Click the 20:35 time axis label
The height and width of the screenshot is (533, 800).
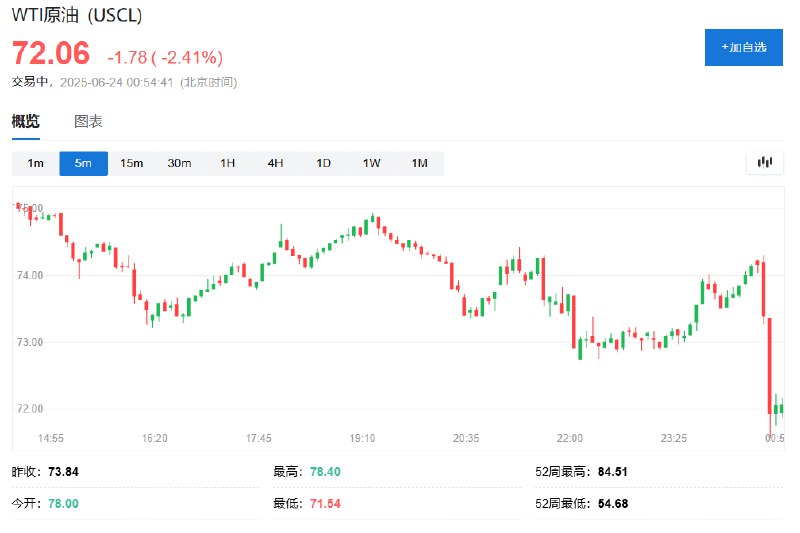click(x=466, y=438)
